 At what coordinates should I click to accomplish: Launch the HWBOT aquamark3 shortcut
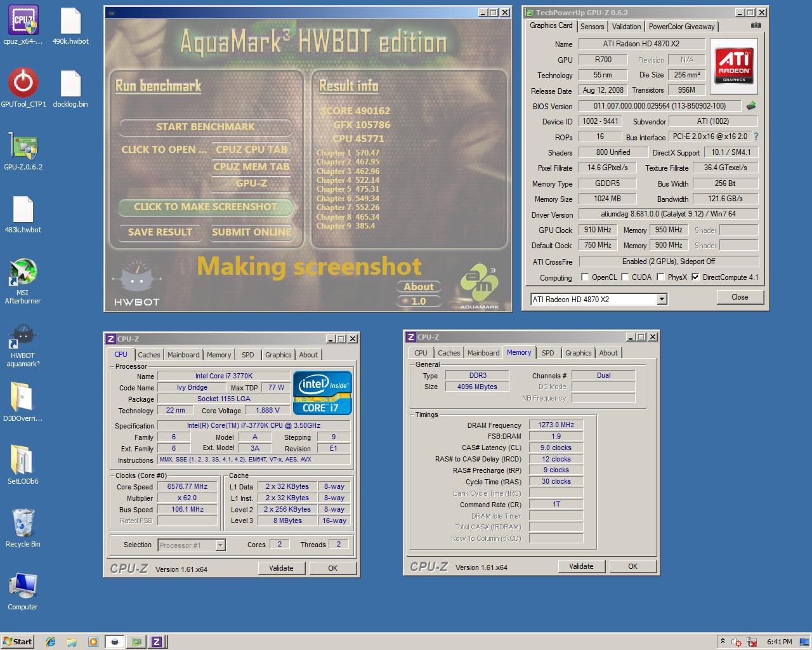(23, 345)
